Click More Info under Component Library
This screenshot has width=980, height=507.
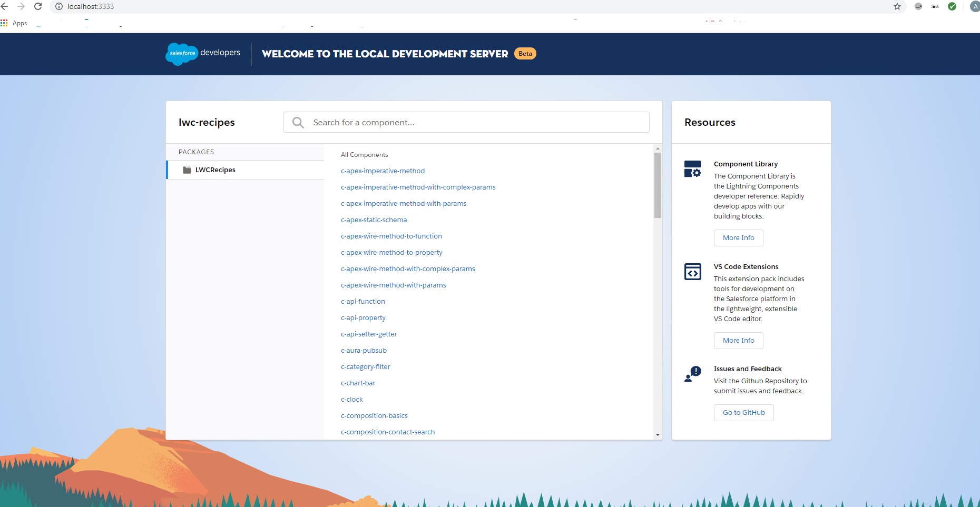(738, 237)
